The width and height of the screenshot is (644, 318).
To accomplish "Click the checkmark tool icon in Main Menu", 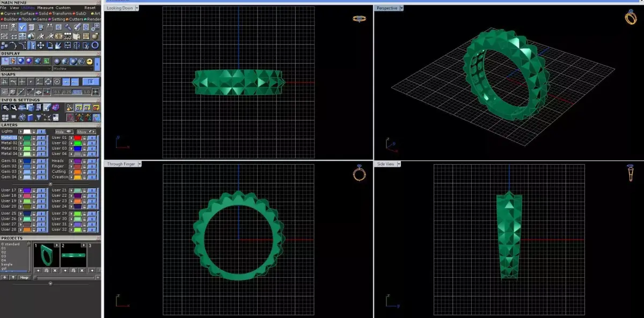I will pos(23,27).
